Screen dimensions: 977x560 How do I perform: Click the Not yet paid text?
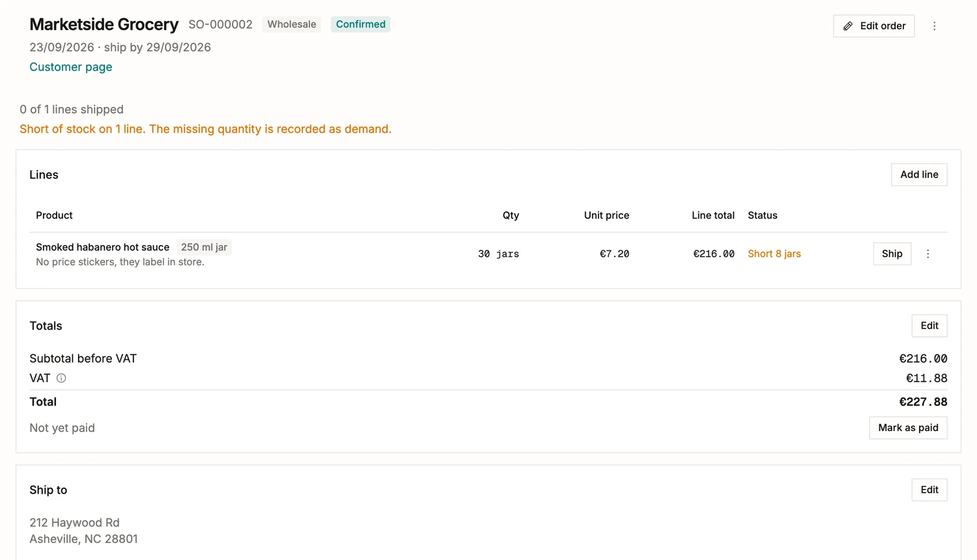pos(62,428)
